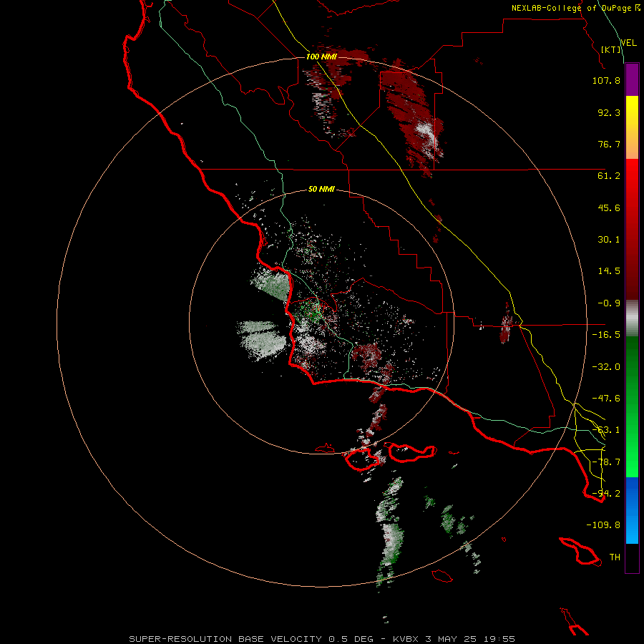Image resolution: width=644 pixels, height=644 pixels.
Task: Click the 107.8 legend value
Action: (606, 80)
